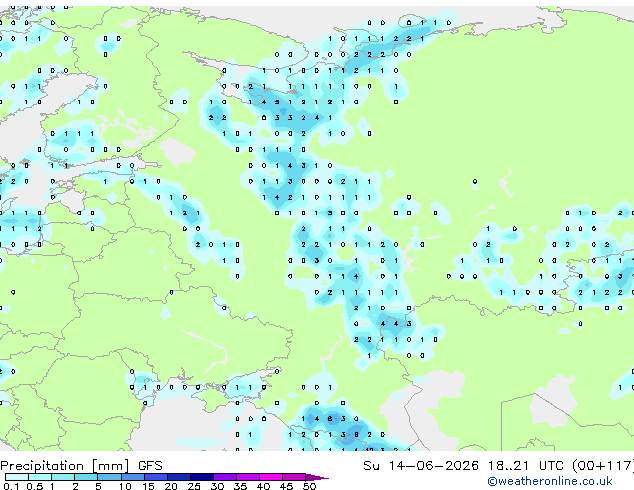Click the 25–30 mm dark blue legend box
This screenshot has width=634, height=490.
pyautogui.click(x=201, y=477)
